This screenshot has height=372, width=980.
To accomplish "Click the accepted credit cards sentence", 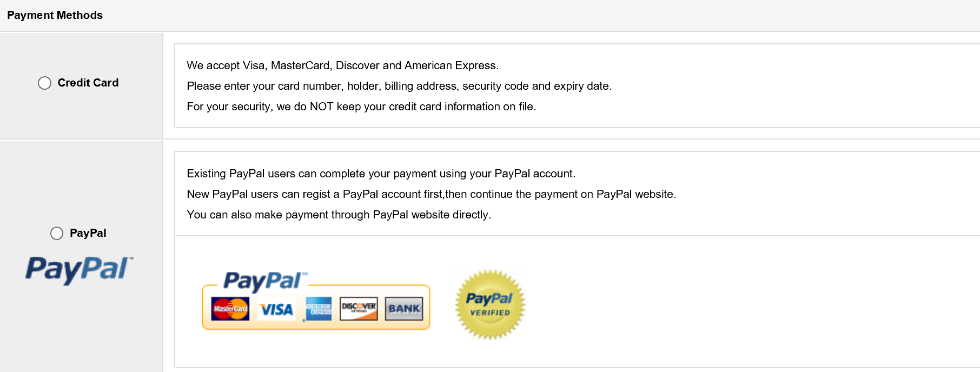I will (343, 65).
